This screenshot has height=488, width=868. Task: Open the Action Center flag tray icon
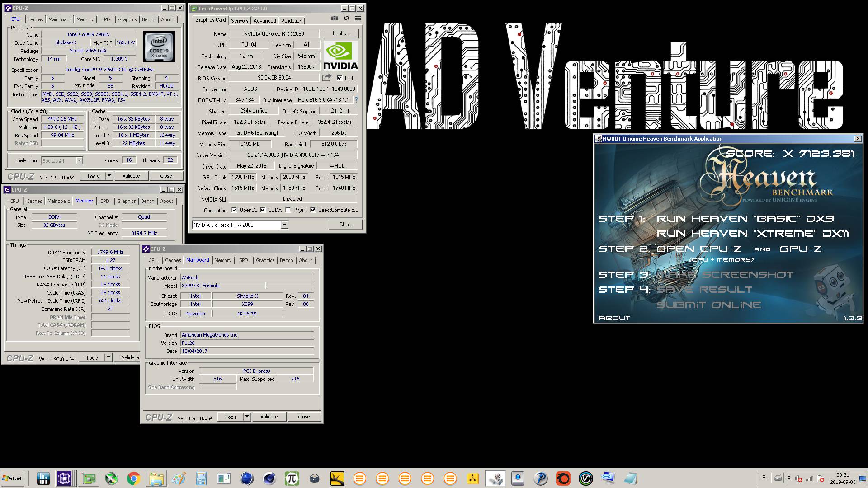click(x=821, y=479)
